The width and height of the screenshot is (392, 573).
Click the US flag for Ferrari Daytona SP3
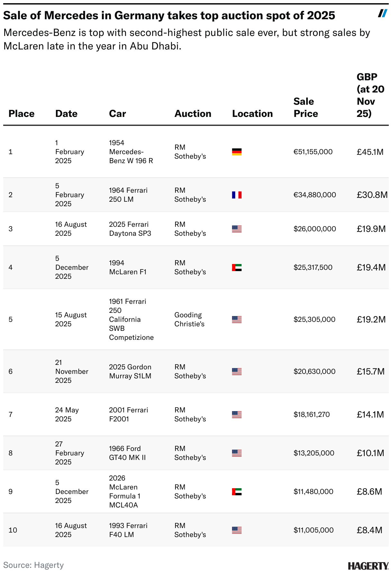[237, 229]
